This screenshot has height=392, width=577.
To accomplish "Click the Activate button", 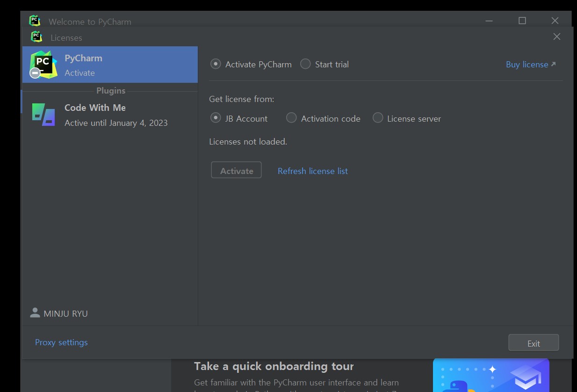I will (x=236, y=170).
